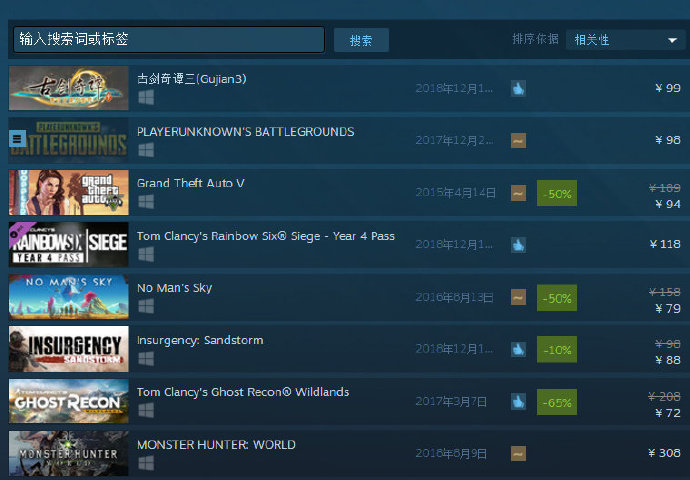Click the Windows platform icon under Grand Theft Auto V
This screenshot has height=480, width=690.
146,202
